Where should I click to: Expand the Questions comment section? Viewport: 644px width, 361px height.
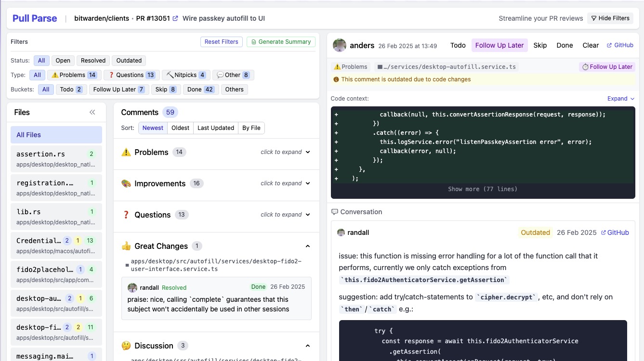tap(285, 215)
